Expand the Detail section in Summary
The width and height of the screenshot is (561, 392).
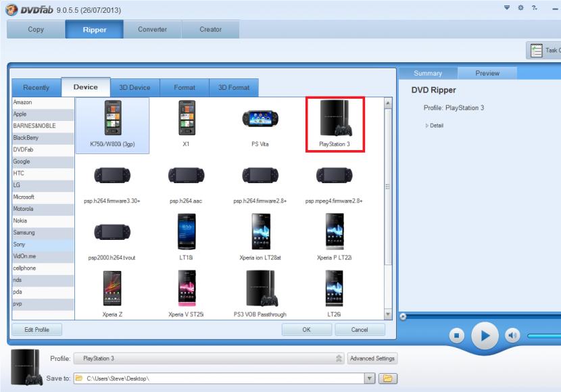pyautogui.click(x=435, y=126)
